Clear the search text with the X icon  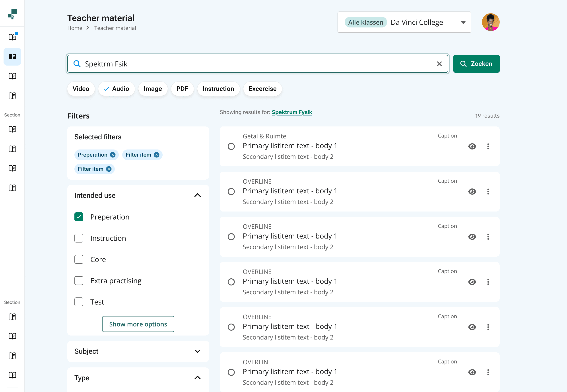point(439,64)
